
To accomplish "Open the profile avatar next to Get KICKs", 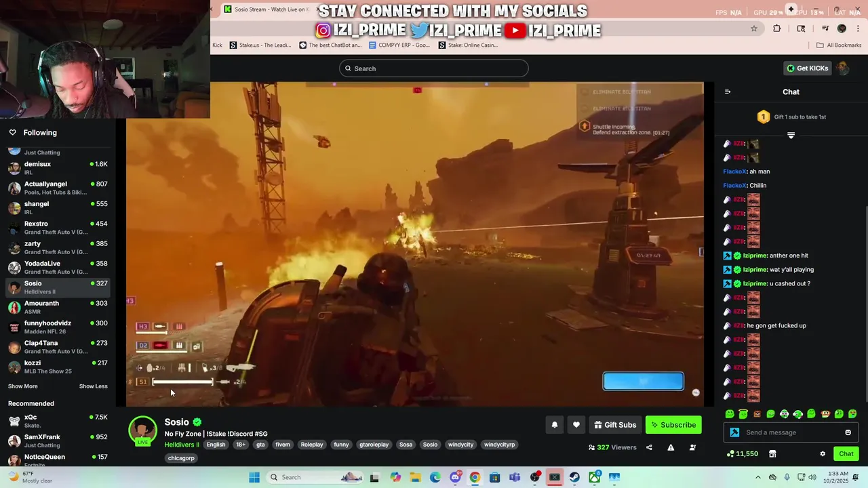I will [843, 68].
